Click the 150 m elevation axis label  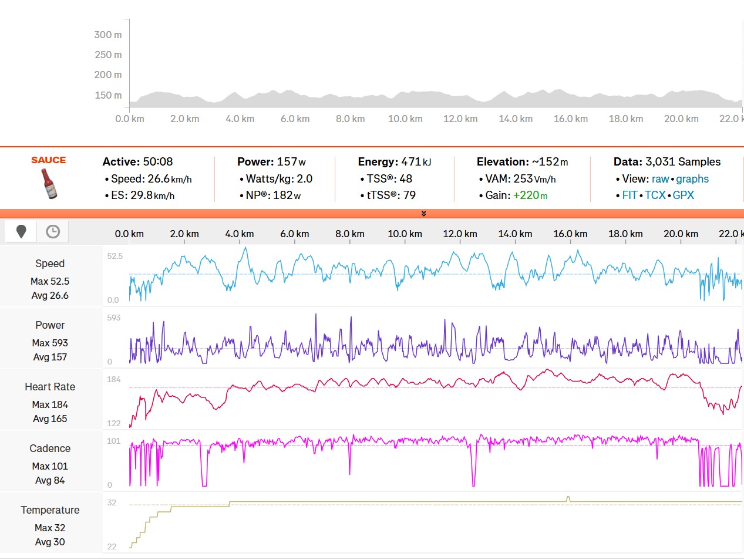pos(108,95)
